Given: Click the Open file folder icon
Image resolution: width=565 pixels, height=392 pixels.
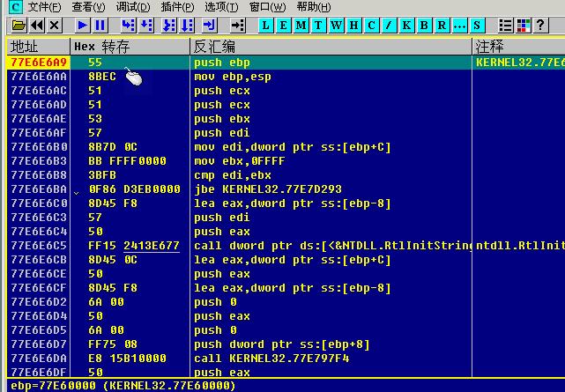Looking at the screenshot, I should coord(19,26).
